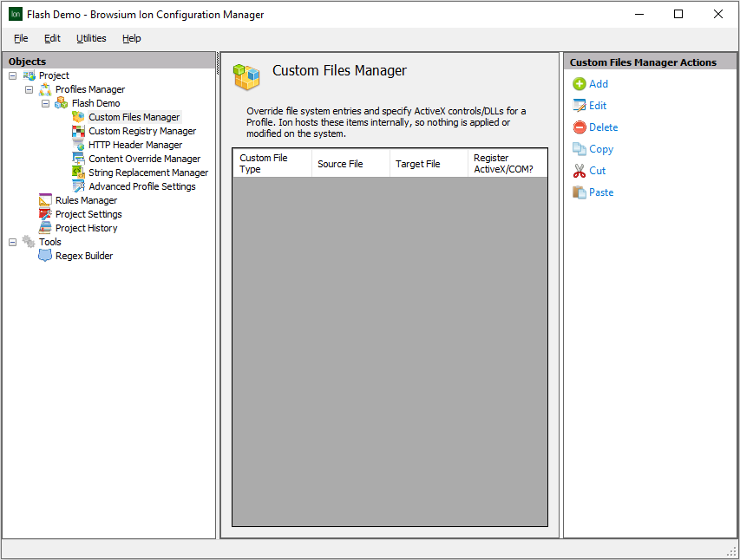This screenshot has height=560, width=740.
Task: Open Project Settings from the tree
Action: coord(88,214)
